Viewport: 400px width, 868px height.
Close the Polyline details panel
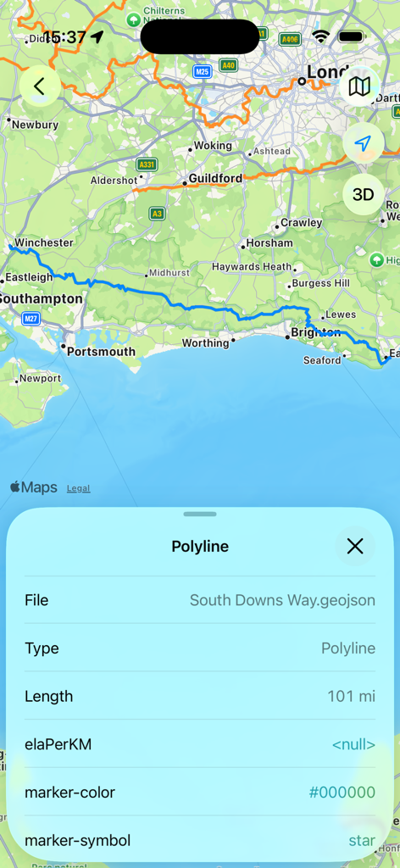(x=354, y=547)
